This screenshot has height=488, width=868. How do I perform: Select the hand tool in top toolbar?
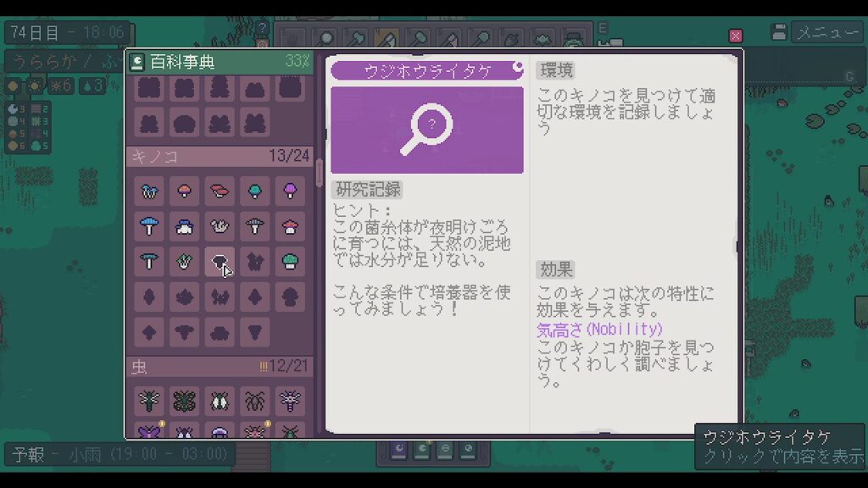[x=292, y=39]
